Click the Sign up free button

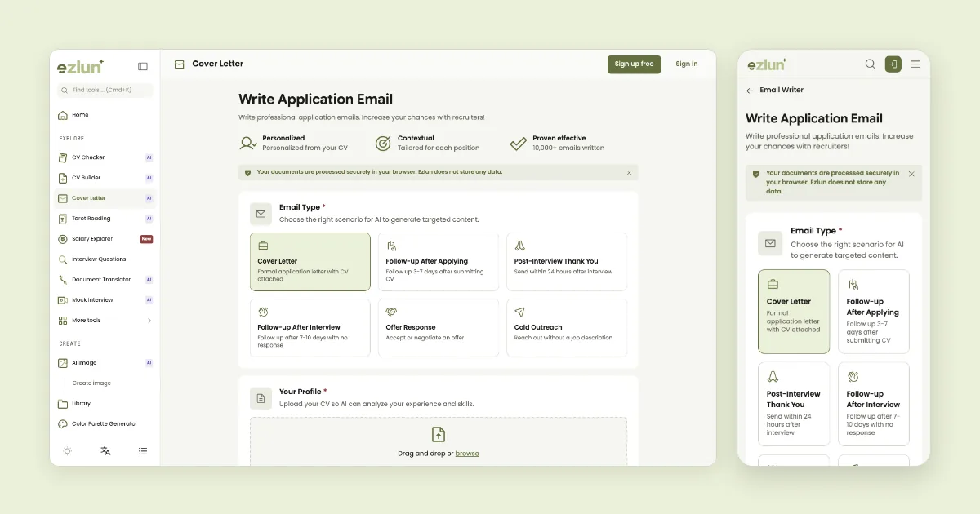click(x=635, y=64)
